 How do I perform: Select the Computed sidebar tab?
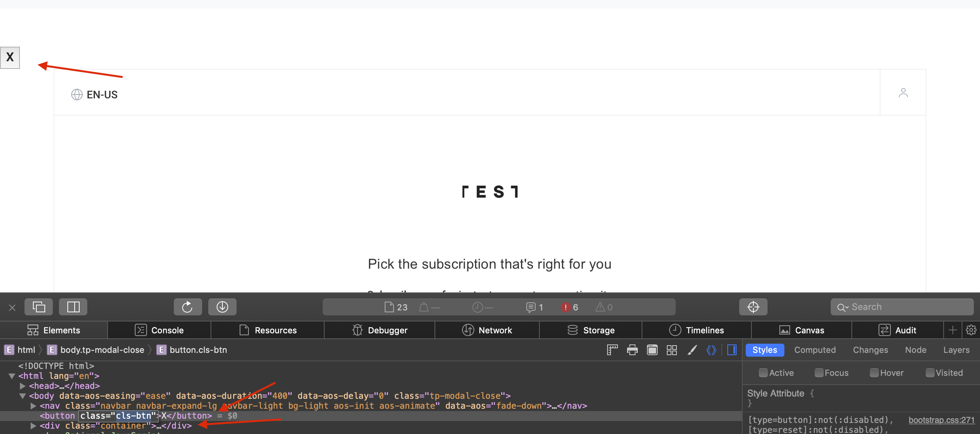pyautogui.click(x=815, y=350)
